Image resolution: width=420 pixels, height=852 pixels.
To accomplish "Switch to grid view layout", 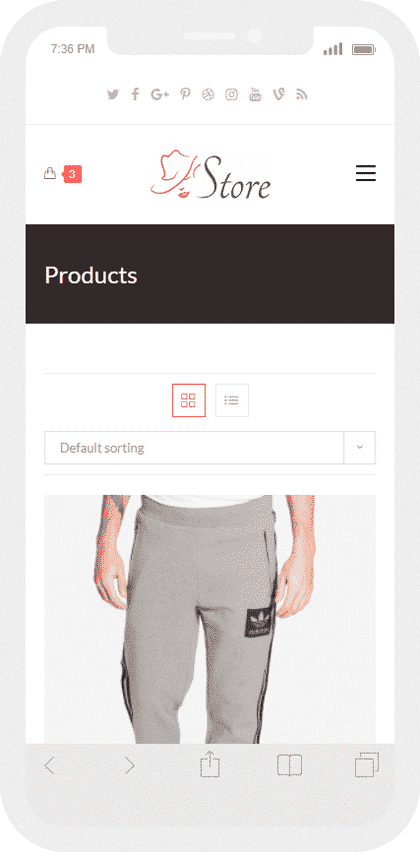I will (x=189, y=400).
